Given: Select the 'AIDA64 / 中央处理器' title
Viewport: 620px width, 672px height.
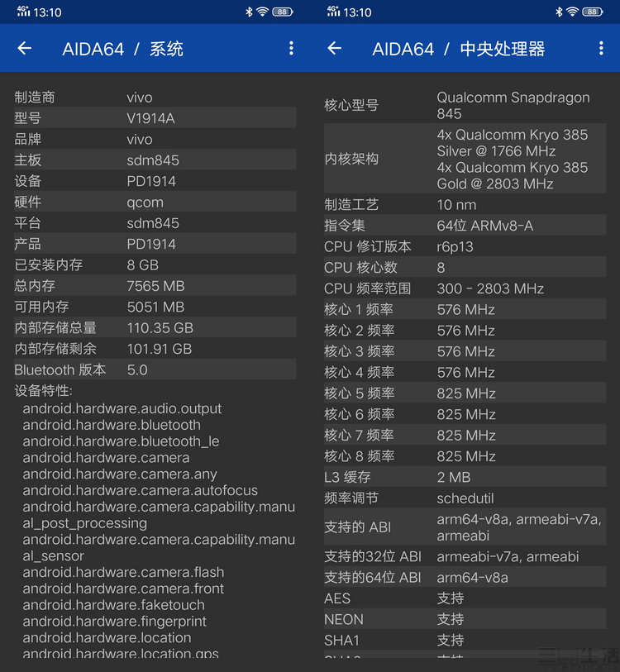Looking at the screenshot, I should (x=459, y=49).
